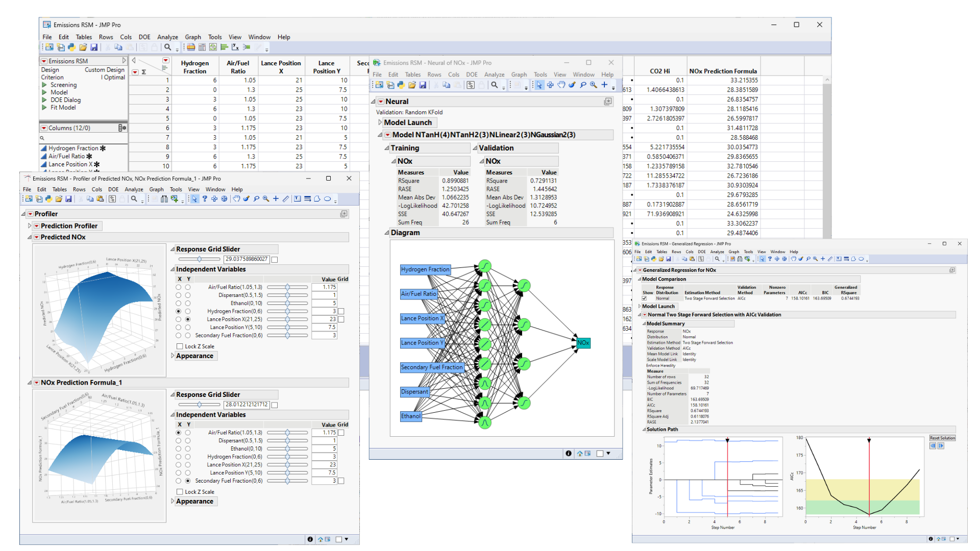
Task: Open Columns (12/0) red triangle menu
Action: [x=44, y=128]
